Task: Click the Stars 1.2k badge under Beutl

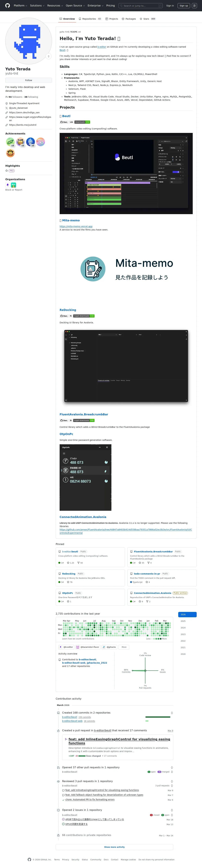Action: 67,122
